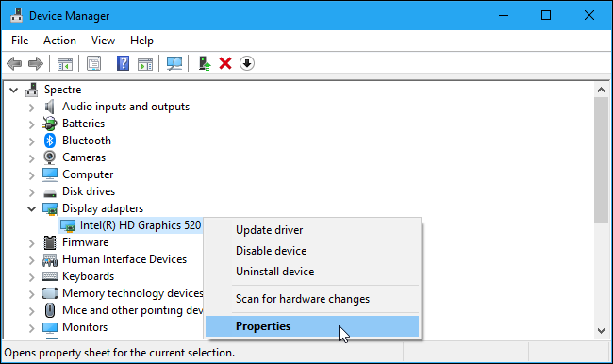Image resolution: width=613 pixels, height=364 pixels.
Task: Toggle the action pane toolbar icon
Action: (x=145, y=63)
